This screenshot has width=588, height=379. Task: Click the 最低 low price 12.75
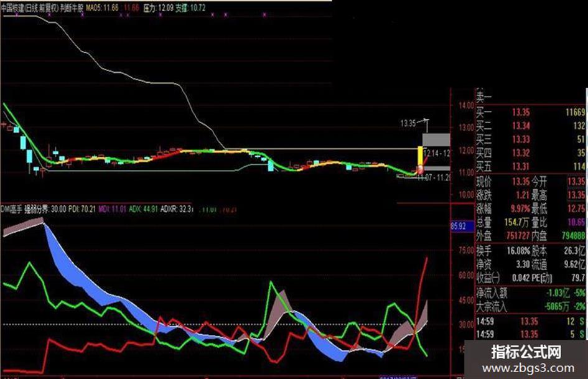click(576, 208)
